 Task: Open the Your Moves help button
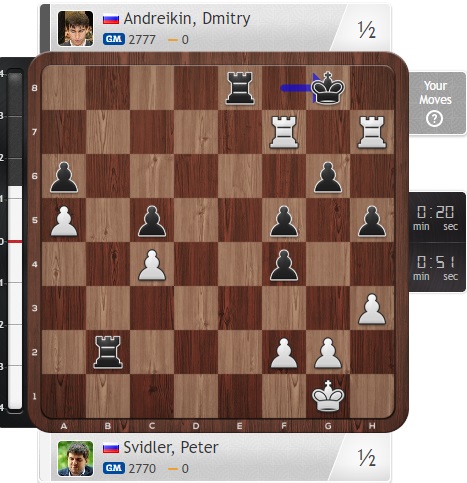[x=436, y=103]
